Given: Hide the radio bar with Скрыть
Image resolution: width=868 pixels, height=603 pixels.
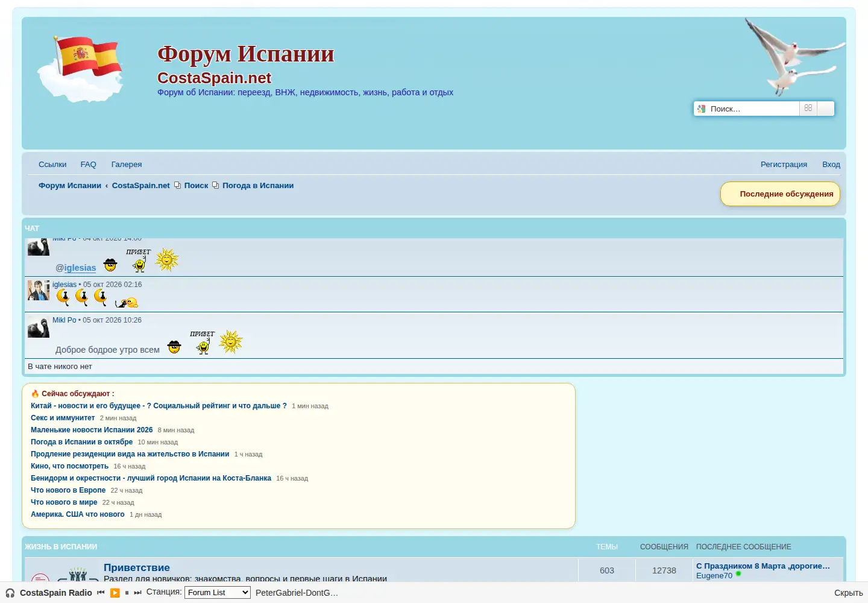Looking at the screenshot, I should [x=849, y=593].
